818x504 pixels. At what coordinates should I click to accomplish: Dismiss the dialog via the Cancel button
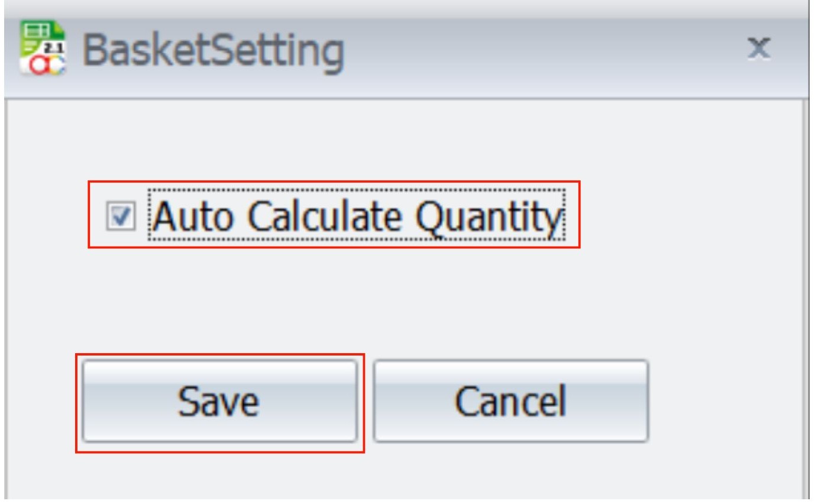(x=510, y=401)
